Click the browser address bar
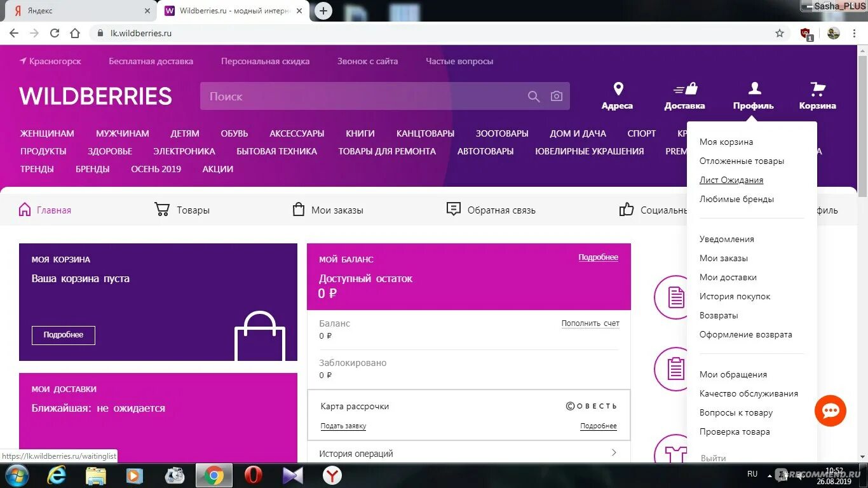The height and width of the screenshot is (488, 868). [438, 33]
